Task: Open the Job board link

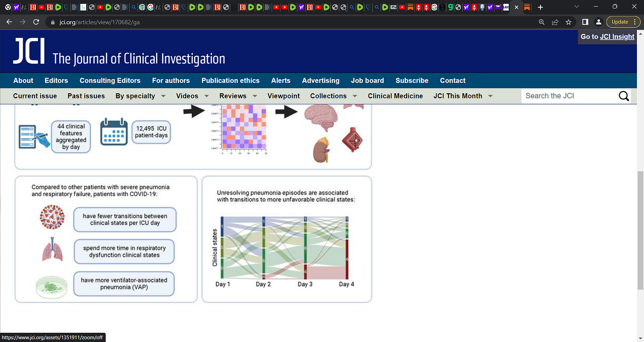Action: [368, 80]
